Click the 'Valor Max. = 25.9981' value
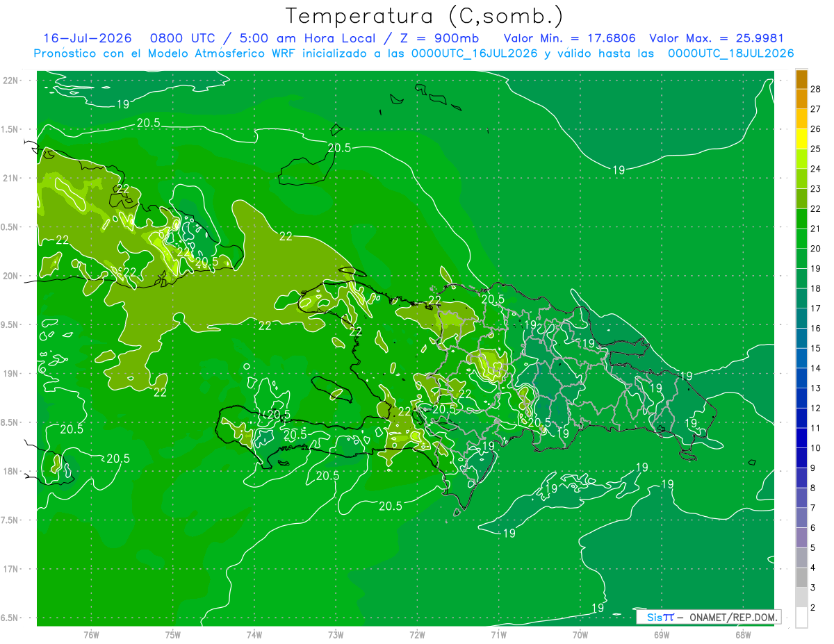The image size is (834, 644). [717, 38]
